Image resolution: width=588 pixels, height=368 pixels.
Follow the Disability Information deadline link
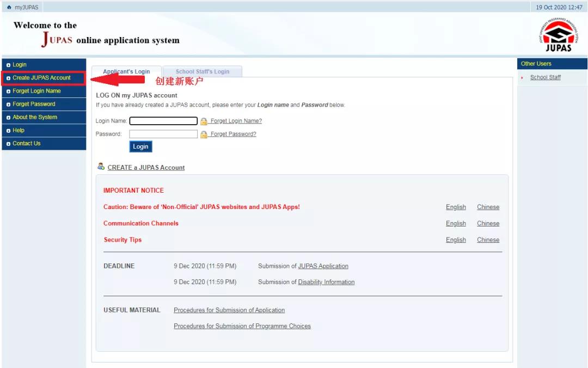[x=326, y=282]
